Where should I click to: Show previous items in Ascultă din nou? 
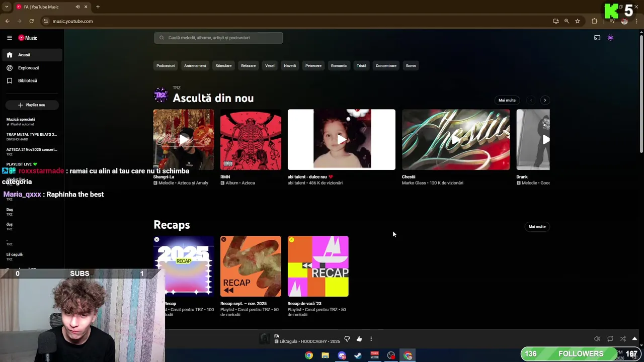point(531,100)
